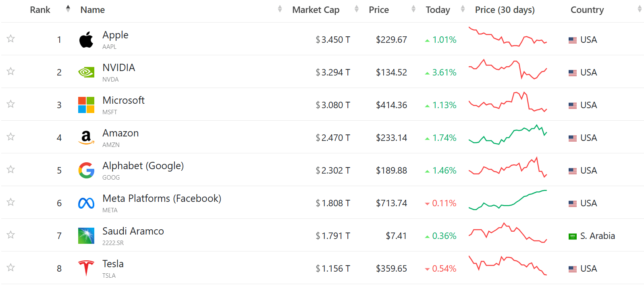The height and width of the screenshot is (287, 644).
Task: Star the NVIDIA row as favorite
Action: pos(10,71)
